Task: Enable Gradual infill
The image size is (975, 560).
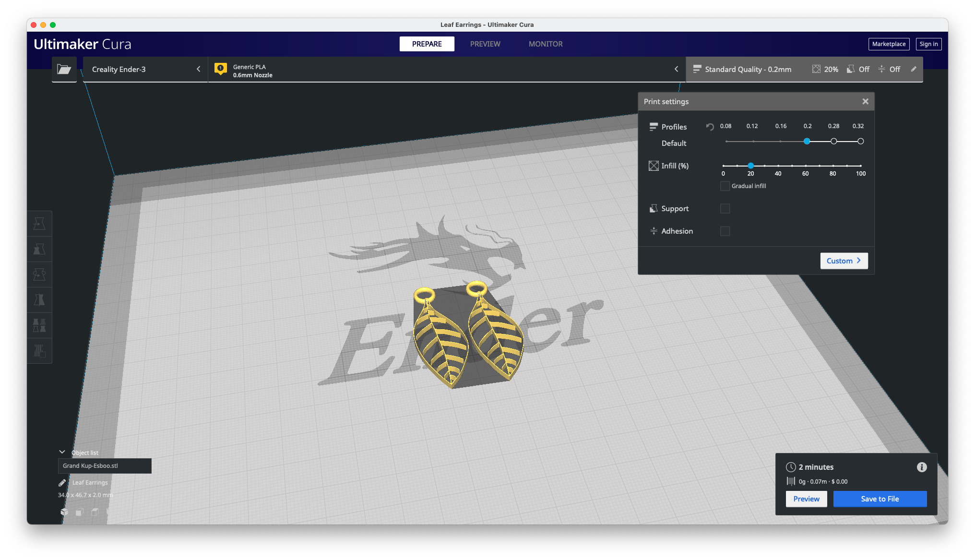Action: point(725,186)
